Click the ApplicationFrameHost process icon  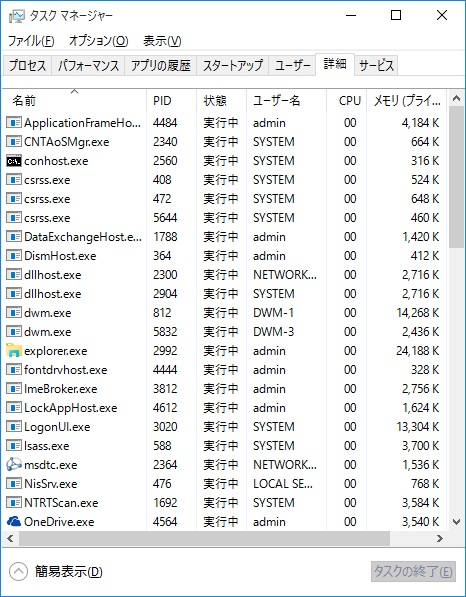pyautogui.click(x=14, y=123)
